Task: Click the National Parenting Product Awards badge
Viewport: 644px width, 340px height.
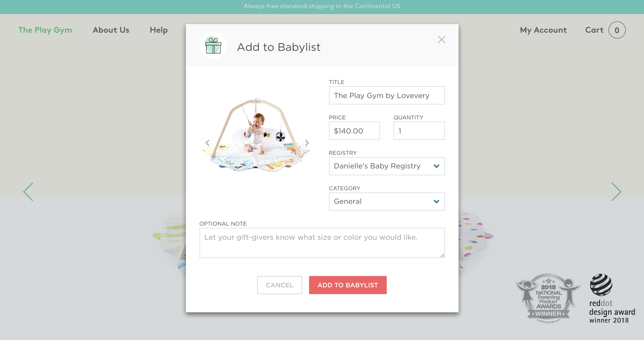Action: (548, 298)
